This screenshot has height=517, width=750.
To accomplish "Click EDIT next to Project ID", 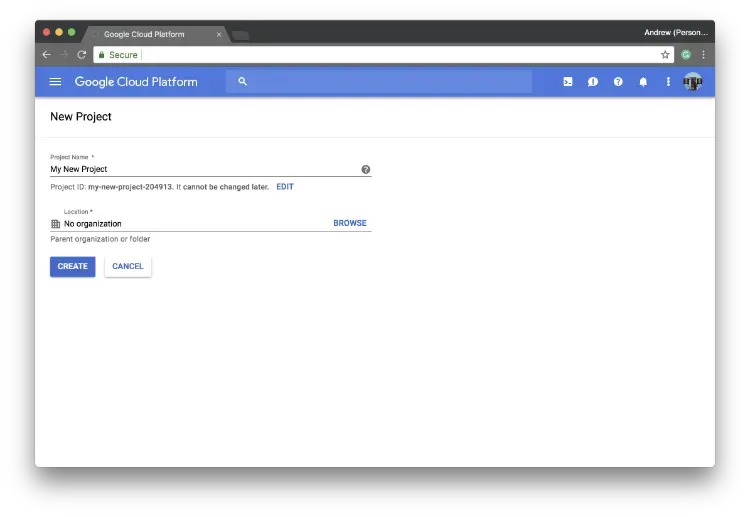I will pyautogui.click(x=285, y=187).
